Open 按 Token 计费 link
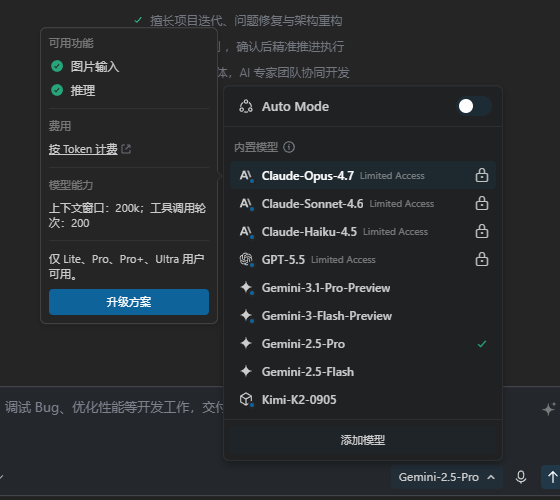This screenshot has width=560, height=500. [x=83, y=149]
